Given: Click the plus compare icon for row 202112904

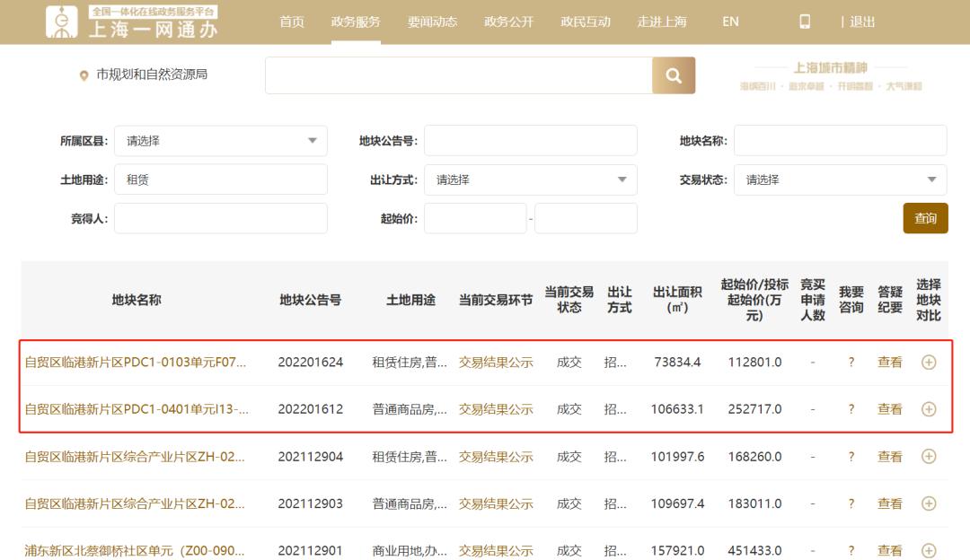Looking at the screenshot, I should tap(929, 457).
